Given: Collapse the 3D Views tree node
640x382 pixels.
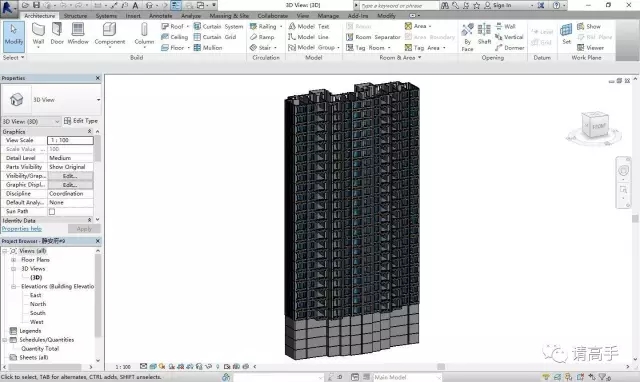Looking at the screenshot, I should point(13,269).
